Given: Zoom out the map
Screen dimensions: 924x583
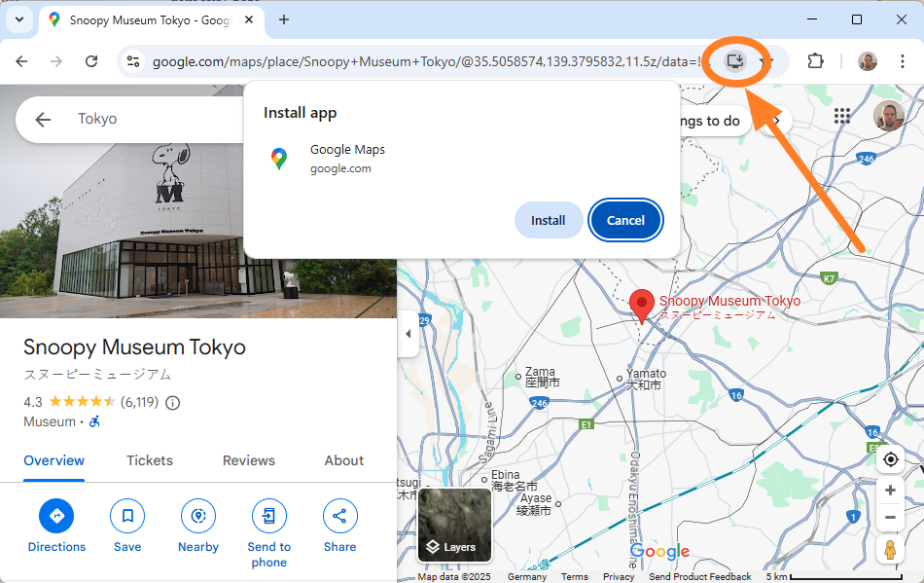Looking at the screenshot, I should 890,518.
